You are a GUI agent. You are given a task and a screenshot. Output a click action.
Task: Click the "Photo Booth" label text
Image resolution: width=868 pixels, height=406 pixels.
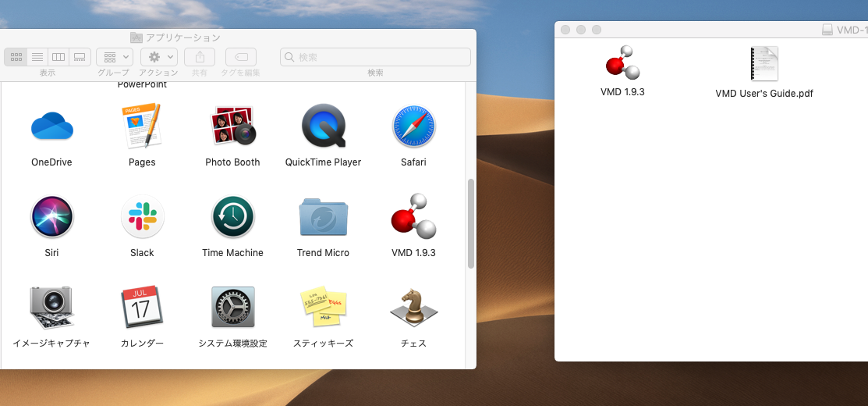(232, 162)
